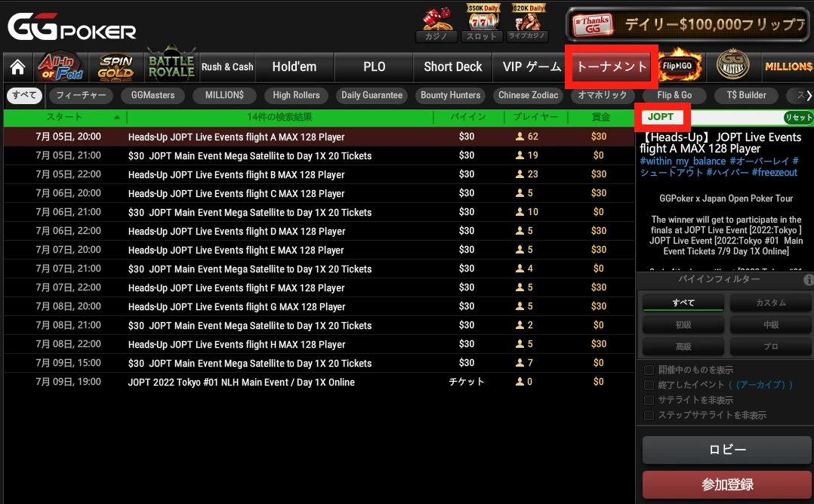Open Rush & Cash tab
This screenshot has height=504, width=814.
click(227, 67)
